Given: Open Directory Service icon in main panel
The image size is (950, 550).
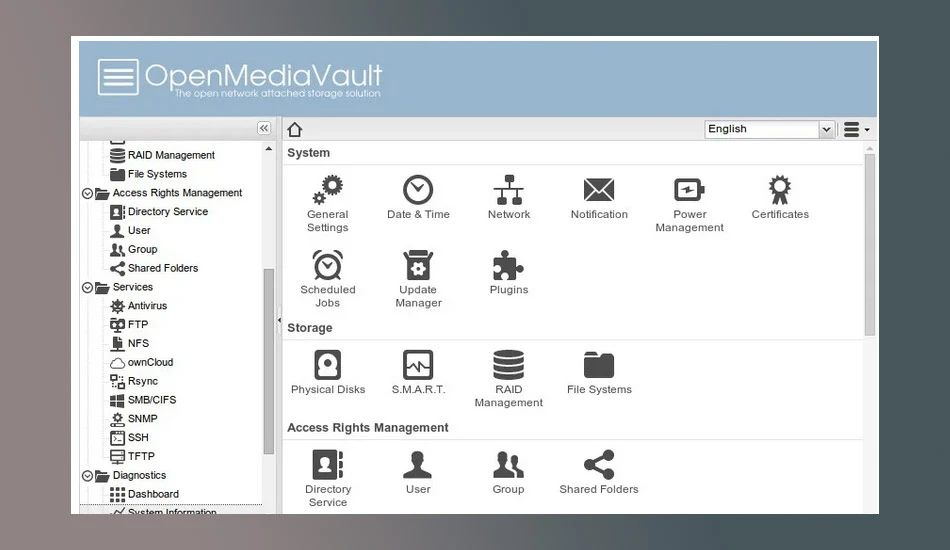Looking at the screenshot, I should click(328, 479).
